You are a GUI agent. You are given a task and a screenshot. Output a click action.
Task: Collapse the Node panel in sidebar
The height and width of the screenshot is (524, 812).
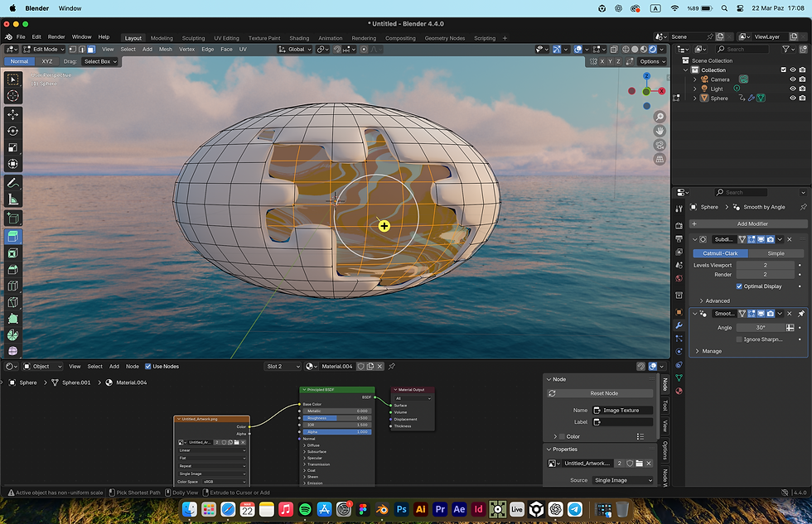click(549, 379)
